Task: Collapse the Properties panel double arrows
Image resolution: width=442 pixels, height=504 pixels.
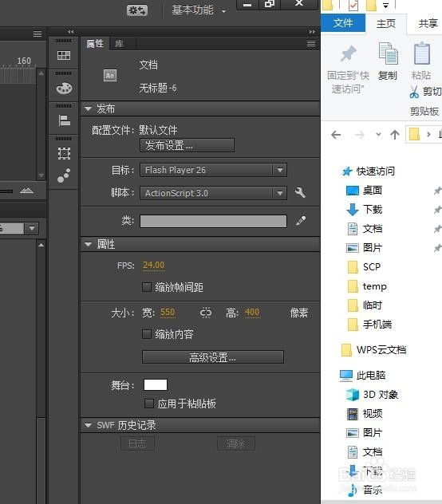Action: pyautogui.click(x=312, y=32)
